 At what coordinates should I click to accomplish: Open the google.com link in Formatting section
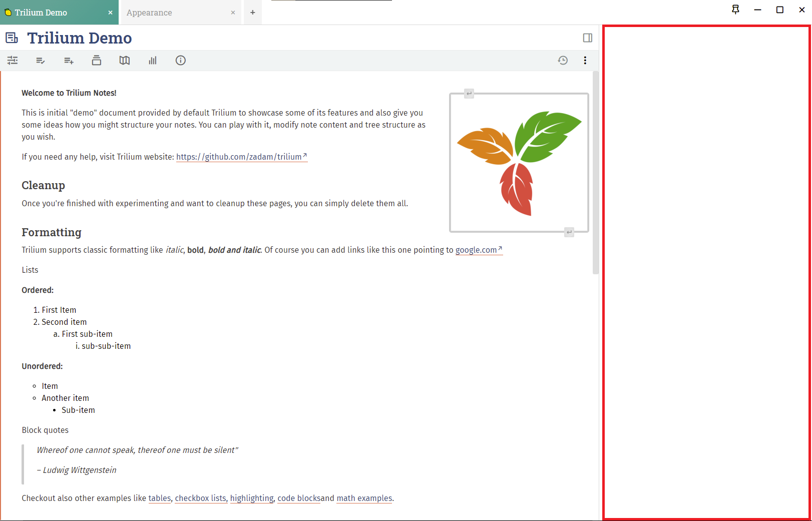coord(476,250)
